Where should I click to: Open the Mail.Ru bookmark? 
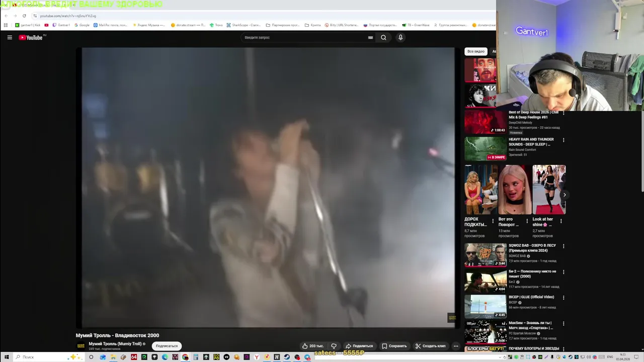(110, 25)
